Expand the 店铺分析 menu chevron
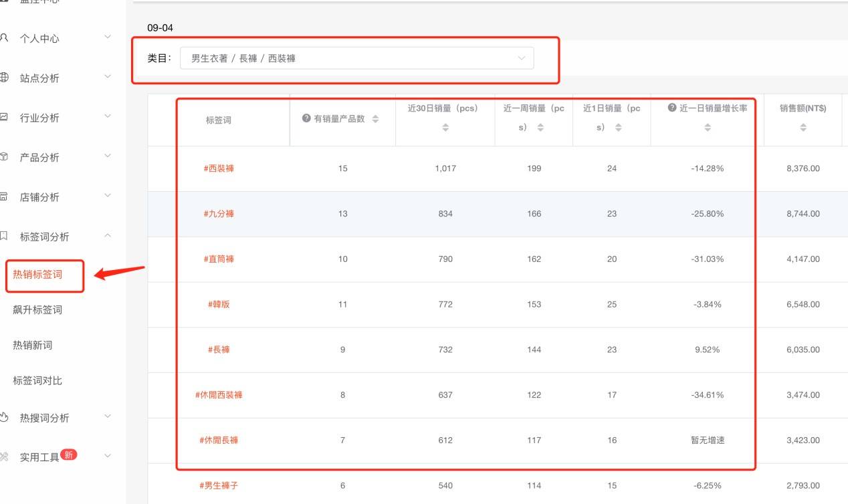This screenshot has width=848, height=504. [108, 196]
